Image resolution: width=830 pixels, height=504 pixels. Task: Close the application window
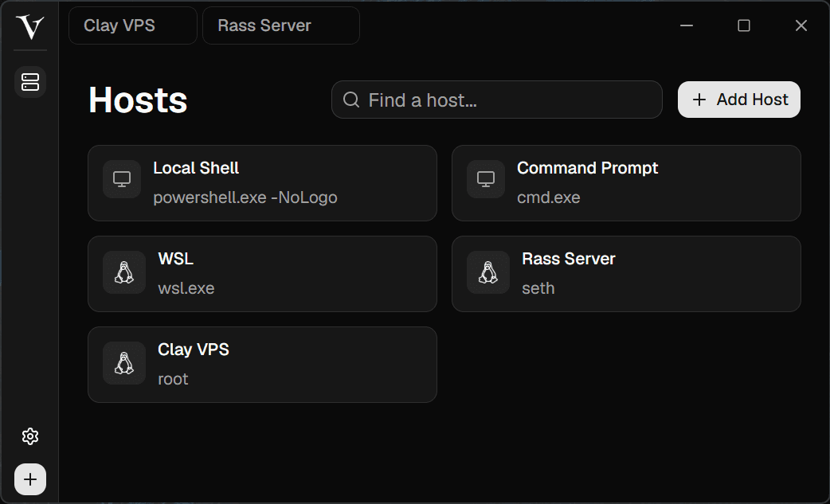click(x=801, y=25)
